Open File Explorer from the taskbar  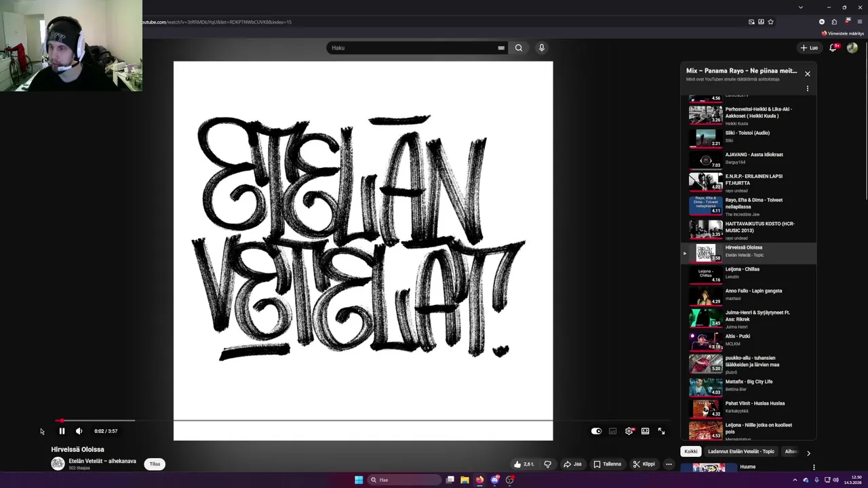tap(465, 480)
